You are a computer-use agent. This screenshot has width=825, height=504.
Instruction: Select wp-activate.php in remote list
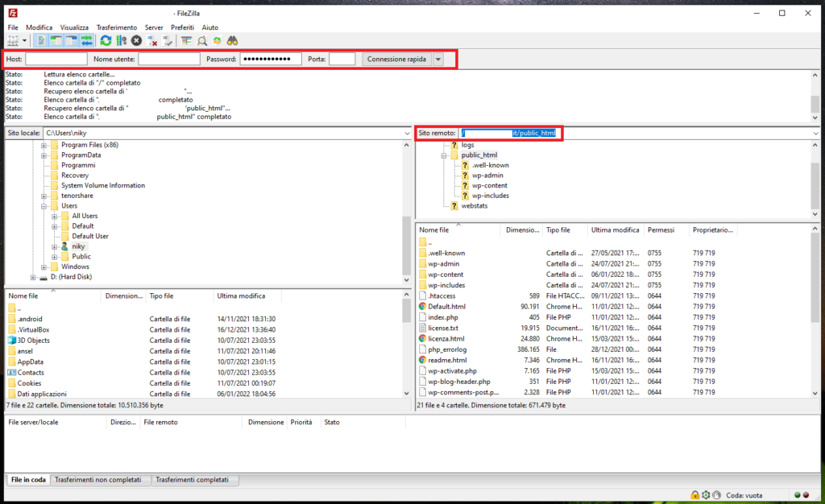(x=453, y=370)
